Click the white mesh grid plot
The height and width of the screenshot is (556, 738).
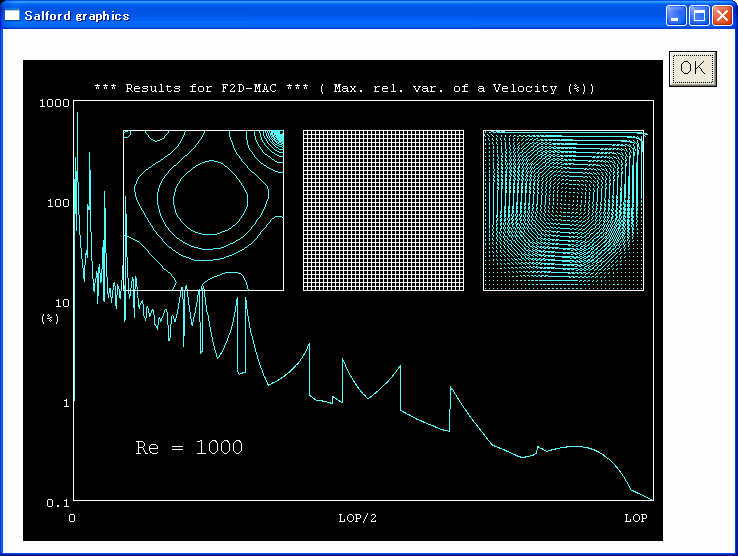[384, 210]
